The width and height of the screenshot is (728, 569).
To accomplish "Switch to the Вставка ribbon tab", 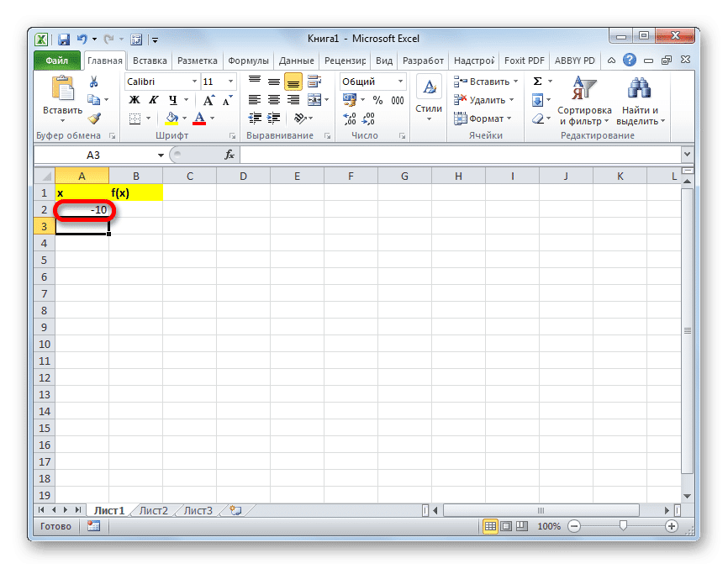I will (150, 61).
